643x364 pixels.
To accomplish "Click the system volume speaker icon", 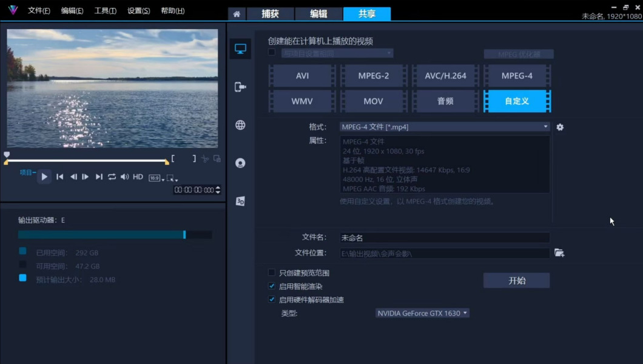I will tap(124, 177).
